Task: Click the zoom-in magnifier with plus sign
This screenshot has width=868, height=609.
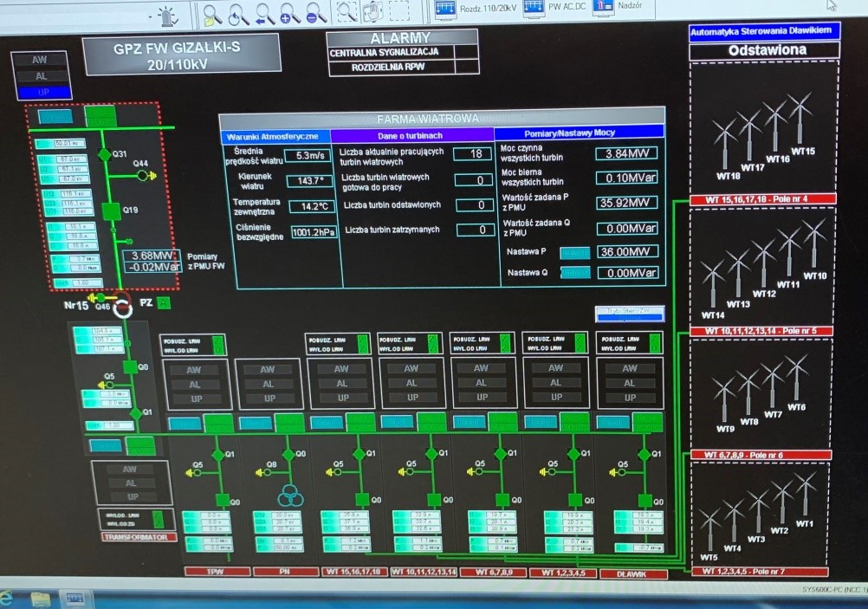Action: 289,13
